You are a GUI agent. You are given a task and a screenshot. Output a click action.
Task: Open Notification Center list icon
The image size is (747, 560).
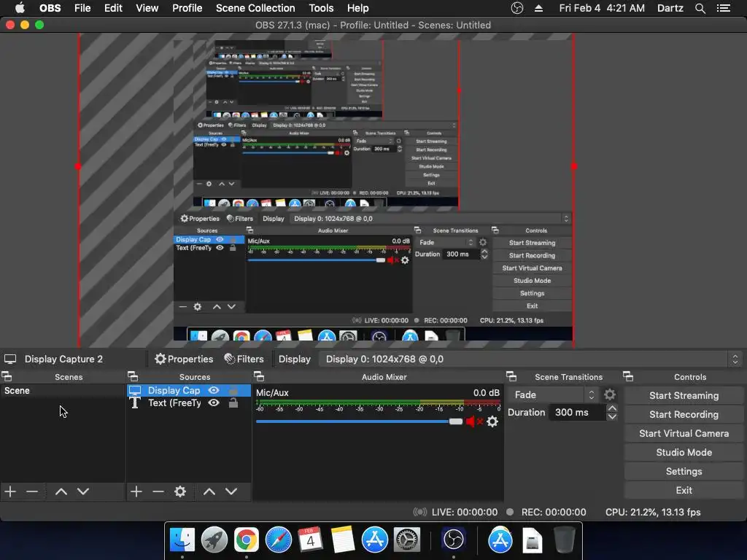pos(724,8)
